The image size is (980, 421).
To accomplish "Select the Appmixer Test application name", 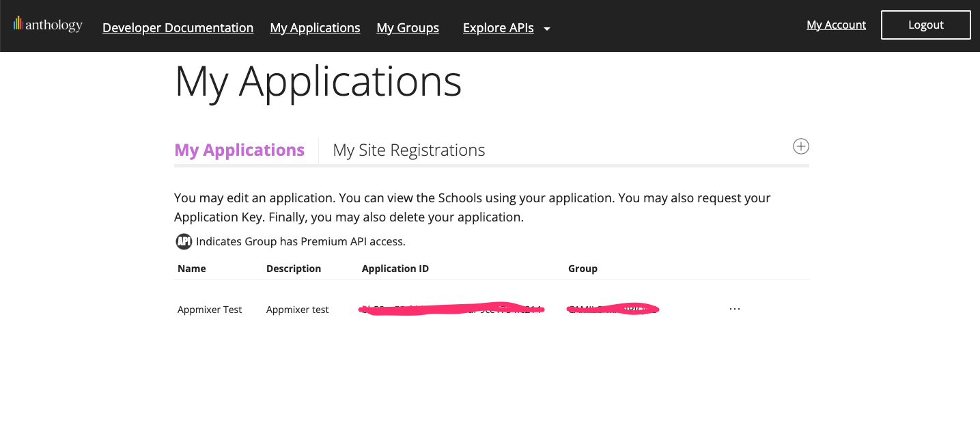I will (210, 310).
